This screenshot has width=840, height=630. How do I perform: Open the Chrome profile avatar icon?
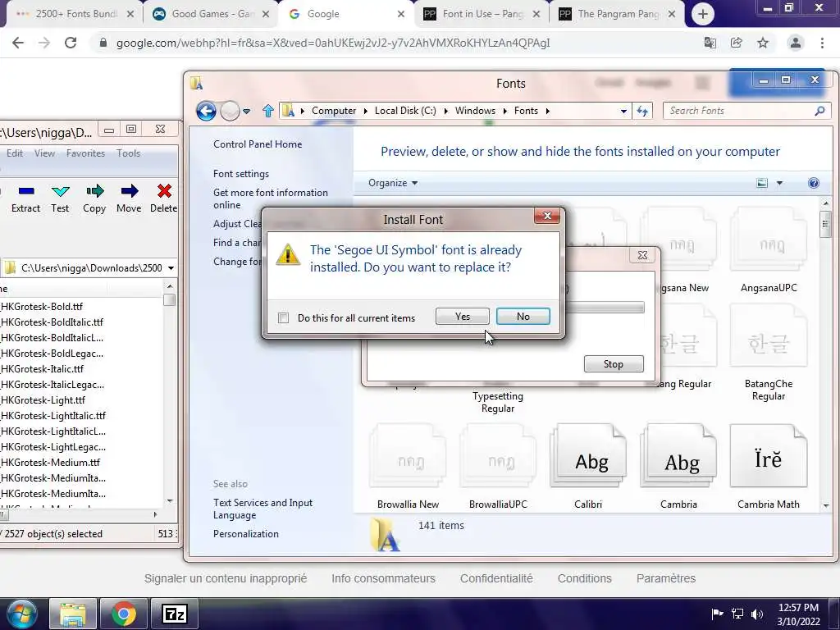coord(796,43)
